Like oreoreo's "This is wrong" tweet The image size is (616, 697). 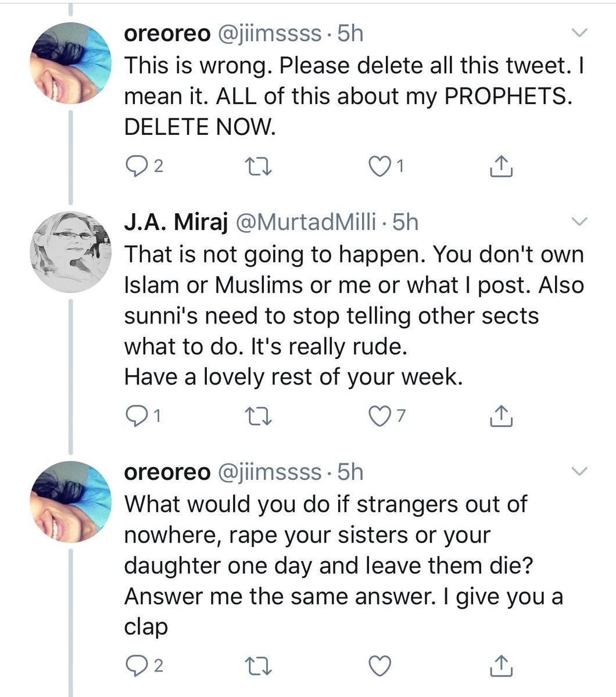tap(379, 167)
